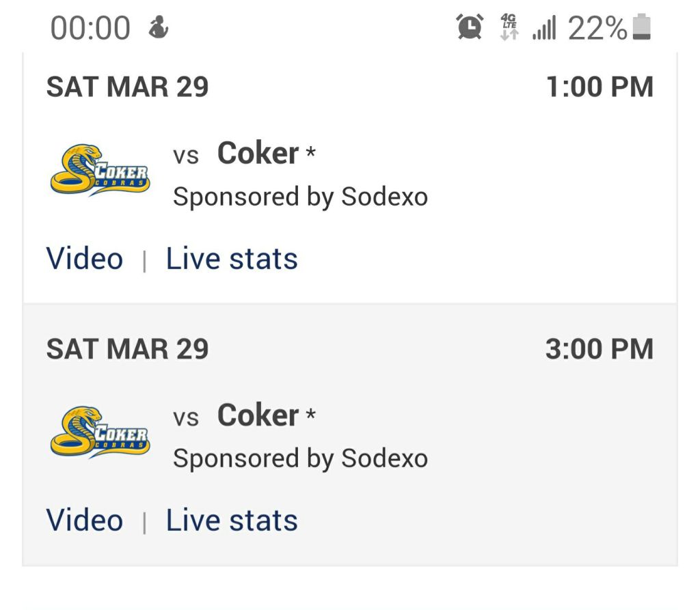Select Coker opponent name in 1:00 PM game
Image resolution: width=700 pixels, height=610 pixels.
click(x=258, y=154)
